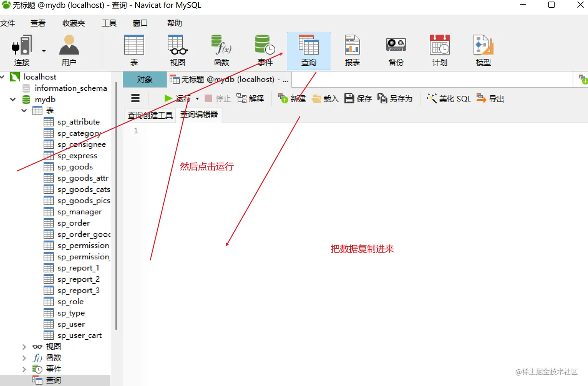Collapse the mydb database node

click(13, 100)
